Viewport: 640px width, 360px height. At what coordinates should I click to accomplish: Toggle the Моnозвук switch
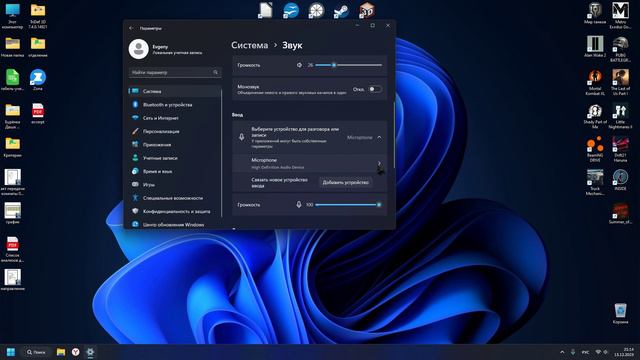click(x=375, y=89)
